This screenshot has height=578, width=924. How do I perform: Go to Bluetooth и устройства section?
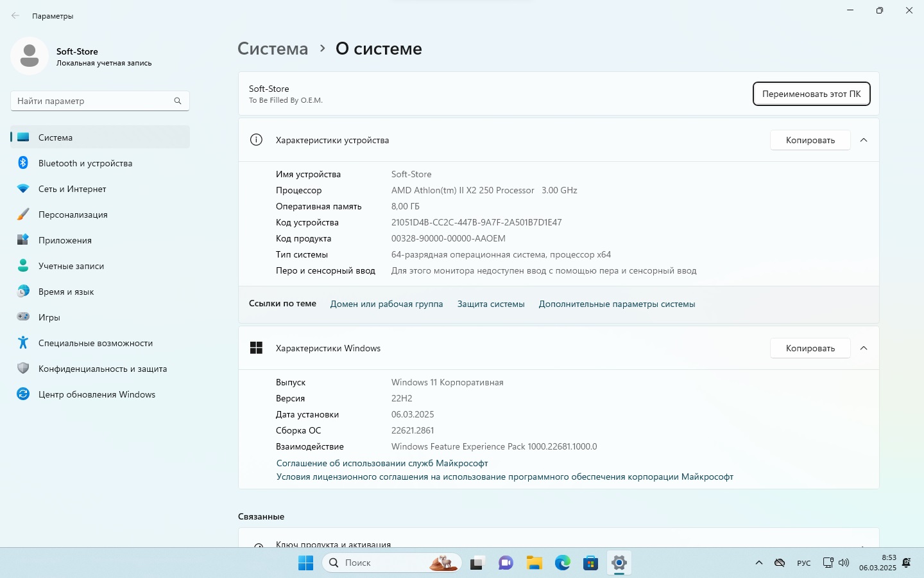(x=100, y=163)
